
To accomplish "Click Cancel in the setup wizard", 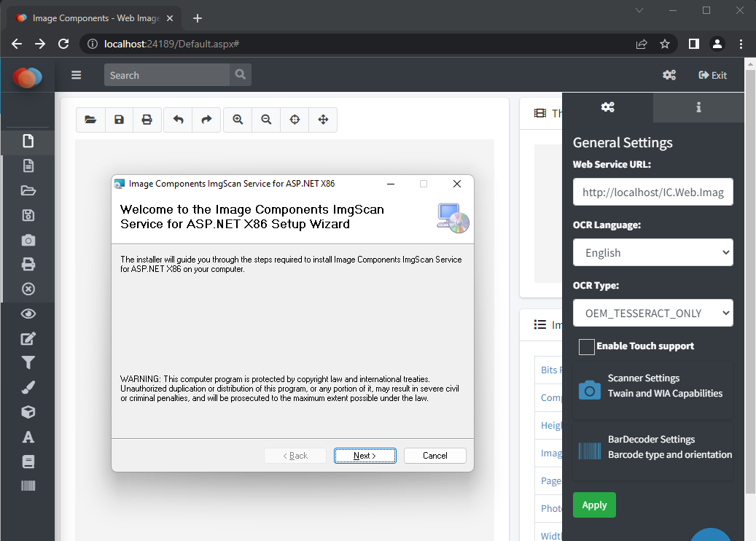I will [x=435, y=456].
